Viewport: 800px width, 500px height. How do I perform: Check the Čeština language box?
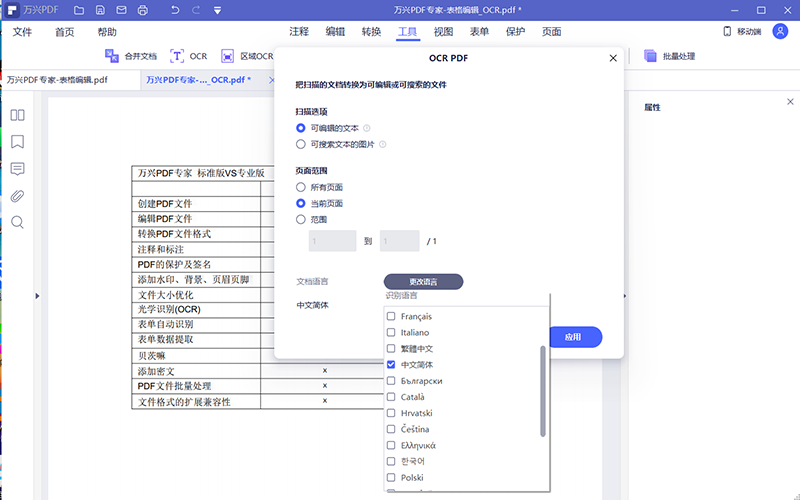click(391, 429)
